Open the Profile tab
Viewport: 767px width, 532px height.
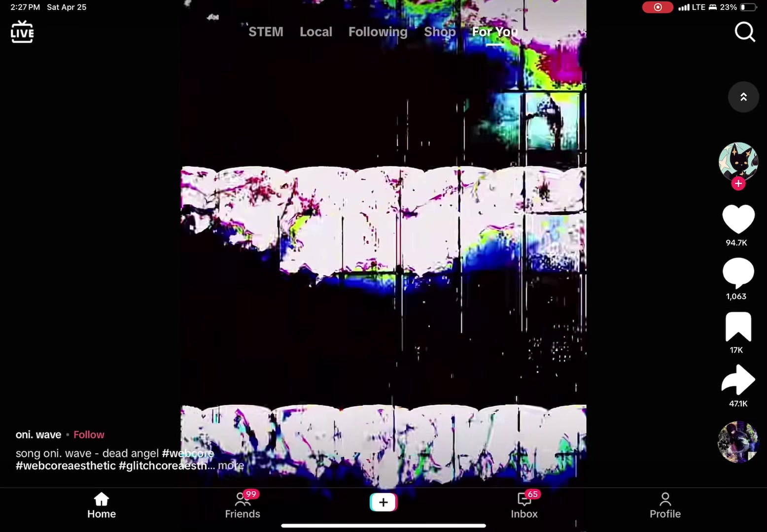pos(665,506)
